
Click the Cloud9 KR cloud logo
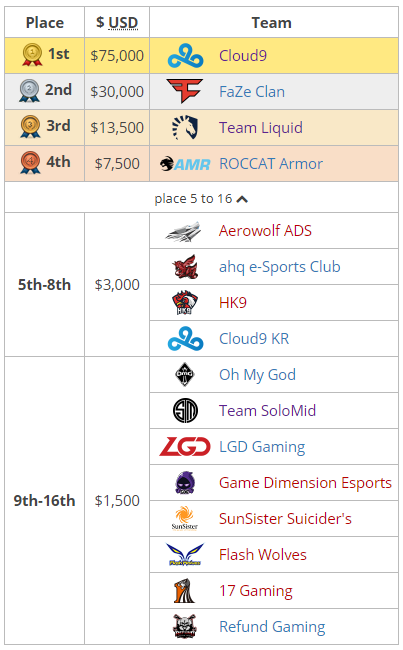pos(185,339)
